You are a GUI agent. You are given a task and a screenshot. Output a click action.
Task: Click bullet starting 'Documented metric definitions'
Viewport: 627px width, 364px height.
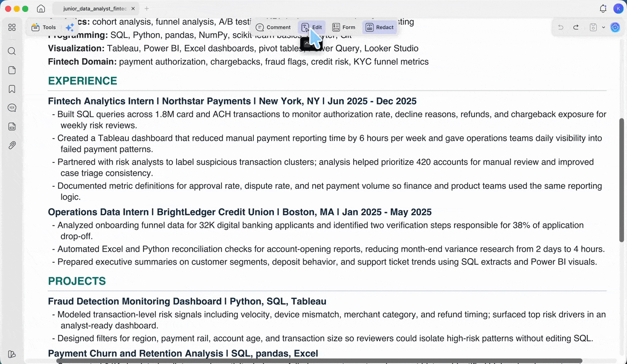coord(327,191)
